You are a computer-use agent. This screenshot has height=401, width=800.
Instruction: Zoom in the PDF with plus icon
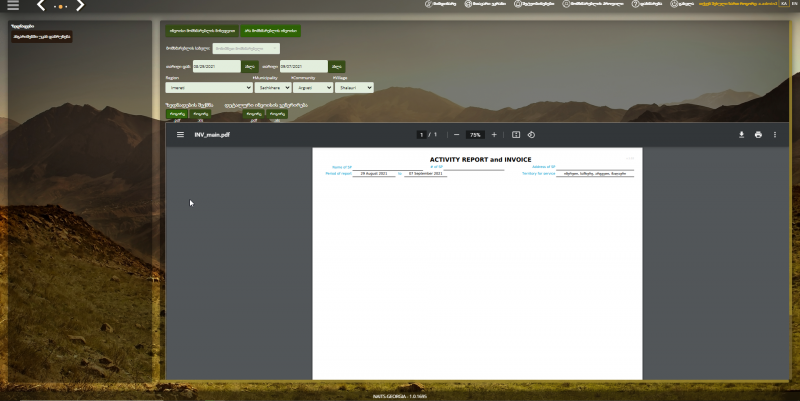pos(494,135)
